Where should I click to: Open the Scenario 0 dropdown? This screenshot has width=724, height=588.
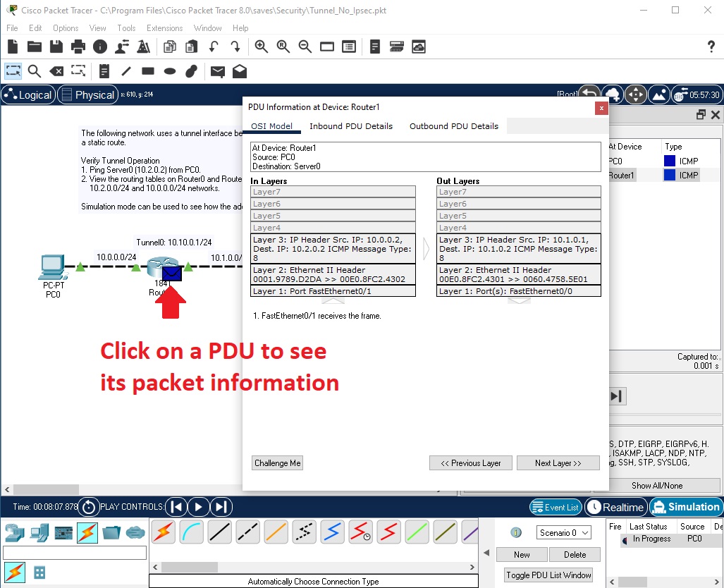[x=563, y=532]
